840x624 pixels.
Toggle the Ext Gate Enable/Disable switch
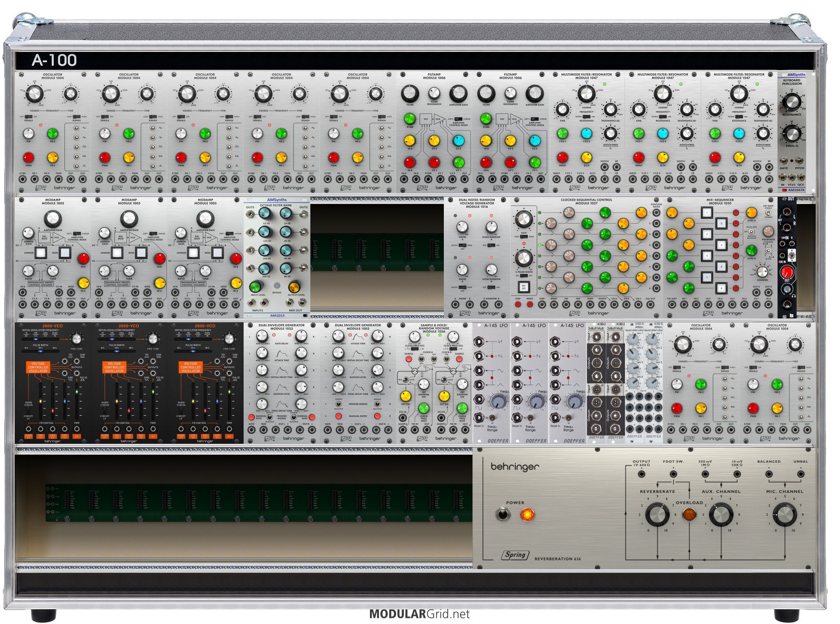[768, 213]
